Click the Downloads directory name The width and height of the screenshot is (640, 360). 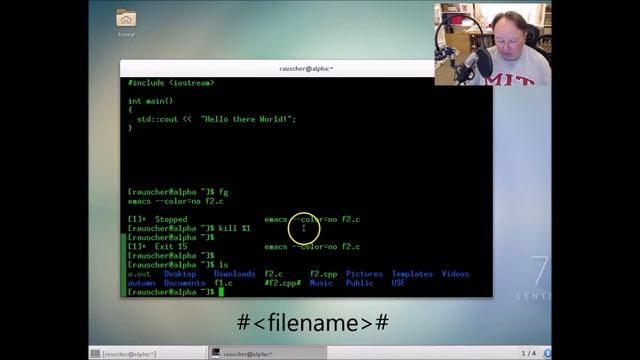coord(234,274)
